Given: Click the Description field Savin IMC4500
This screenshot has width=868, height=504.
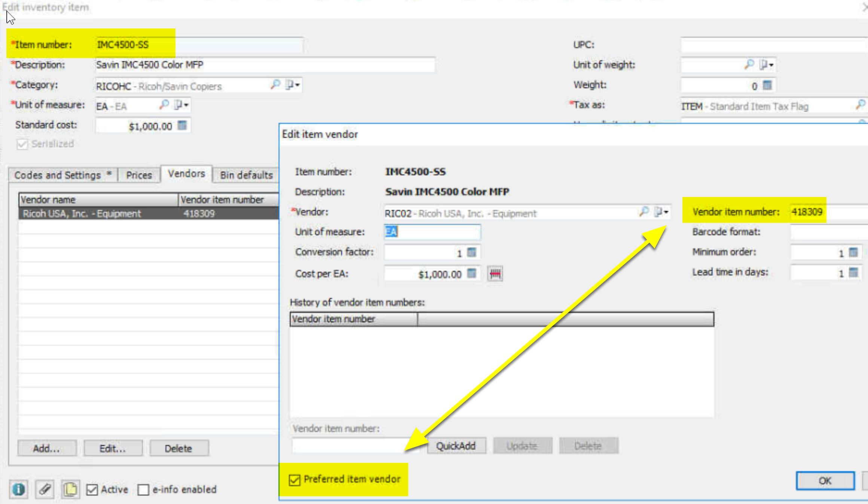Looking at the screenshot, I should [x=265, y=65].
